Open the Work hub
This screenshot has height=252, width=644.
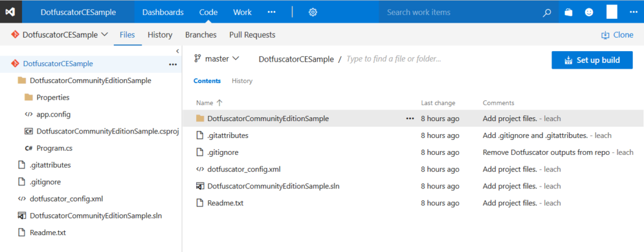coord(242,13)
